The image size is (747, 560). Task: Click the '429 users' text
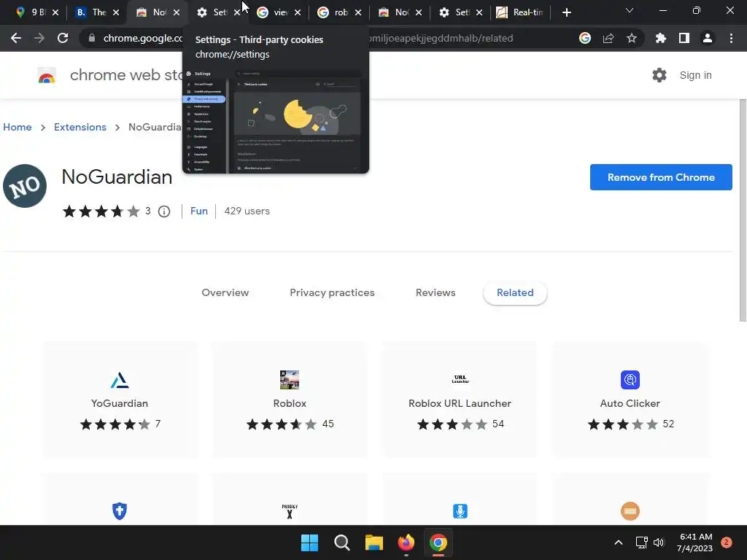coord(247,211)
